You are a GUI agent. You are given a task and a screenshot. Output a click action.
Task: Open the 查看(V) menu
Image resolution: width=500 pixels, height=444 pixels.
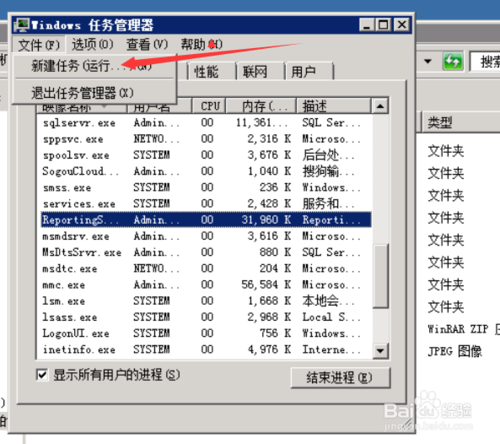click(147, 45)
